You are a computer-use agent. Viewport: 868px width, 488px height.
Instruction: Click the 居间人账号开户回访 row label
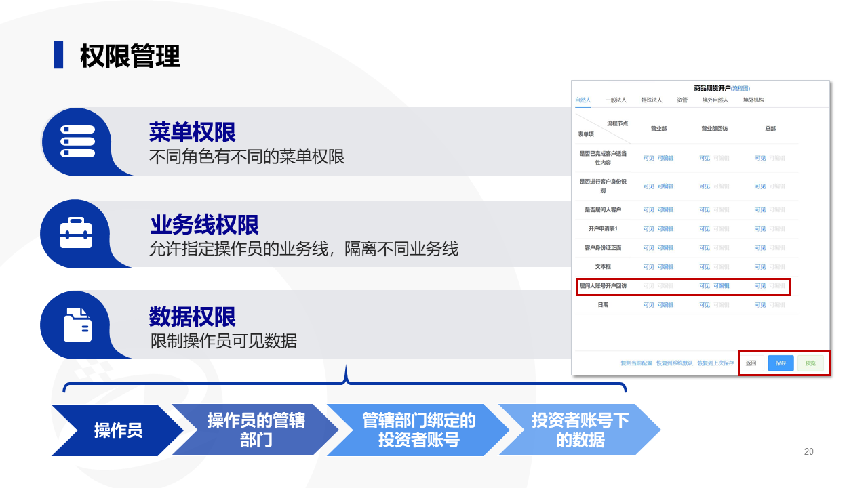pyautogui.click(x=603, y=286)
